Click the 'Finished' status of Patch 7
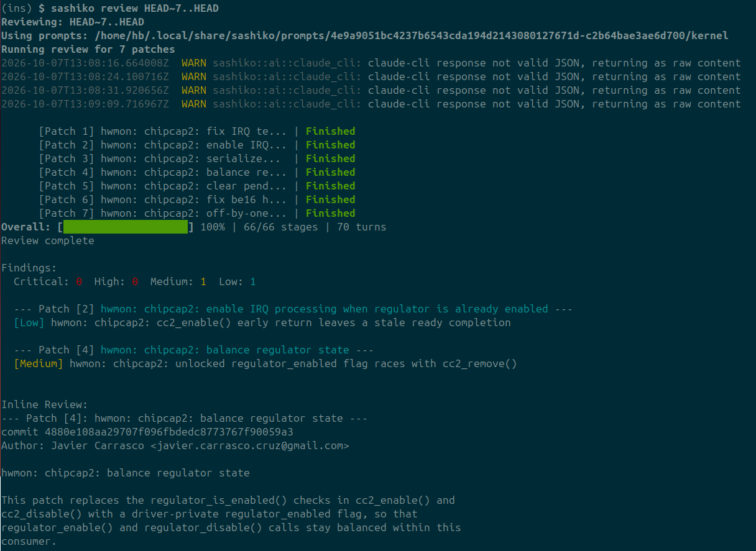This screenshot has width=756, height=551. coord(331,213)
